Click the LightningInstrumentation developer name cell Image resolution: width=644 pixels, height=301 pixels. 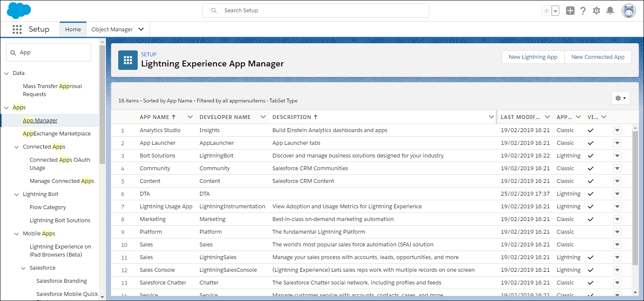tap(232, 206)
